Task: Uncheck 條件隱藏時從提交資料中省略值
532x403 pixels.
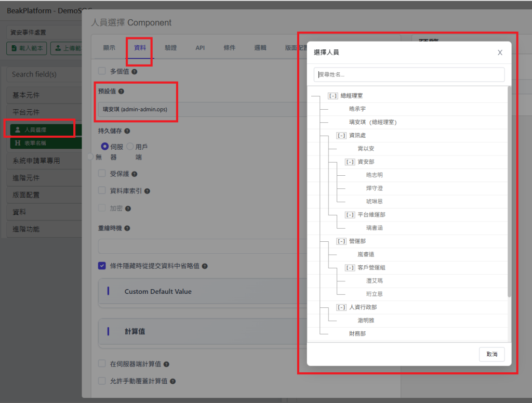Action: pos(102,266)
